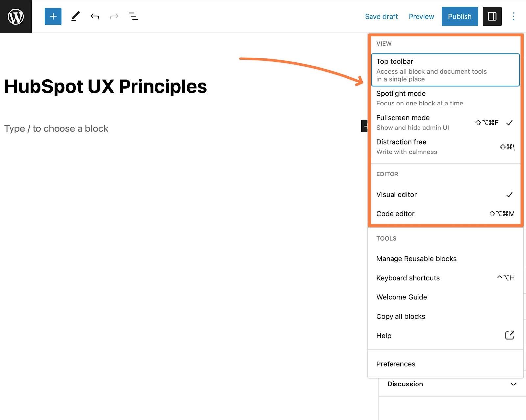
Task: Enable Top toolbar view option
Action: [445, 70]
